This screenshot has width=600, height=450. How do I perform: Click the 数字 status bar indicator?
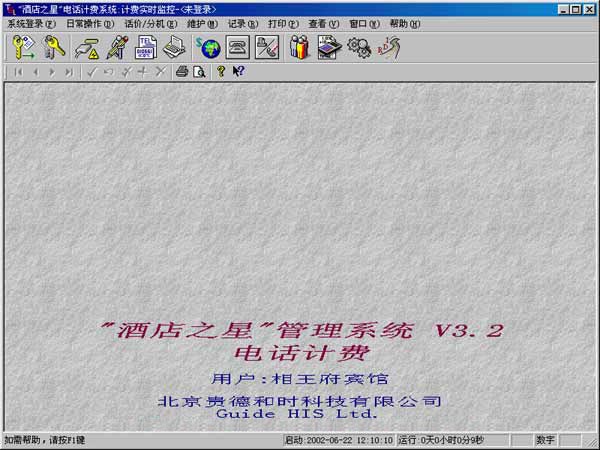click(x=545, y=440)
